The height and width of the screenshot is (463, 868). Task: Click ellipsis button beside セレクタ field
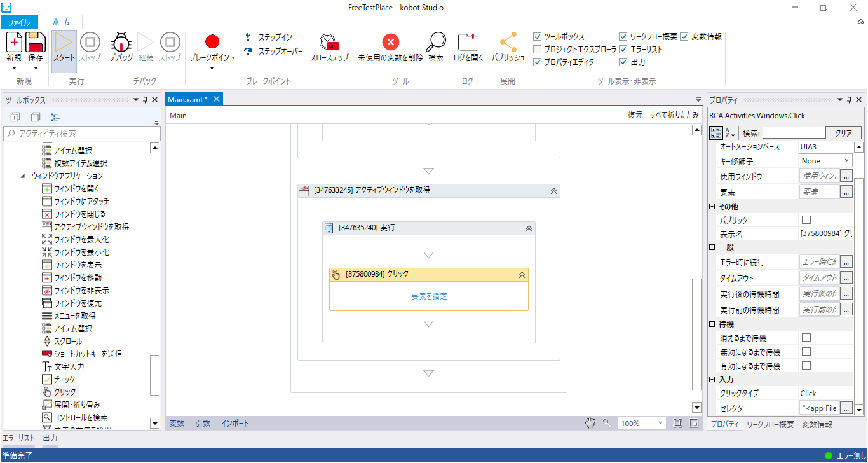(x=846, y=408)
